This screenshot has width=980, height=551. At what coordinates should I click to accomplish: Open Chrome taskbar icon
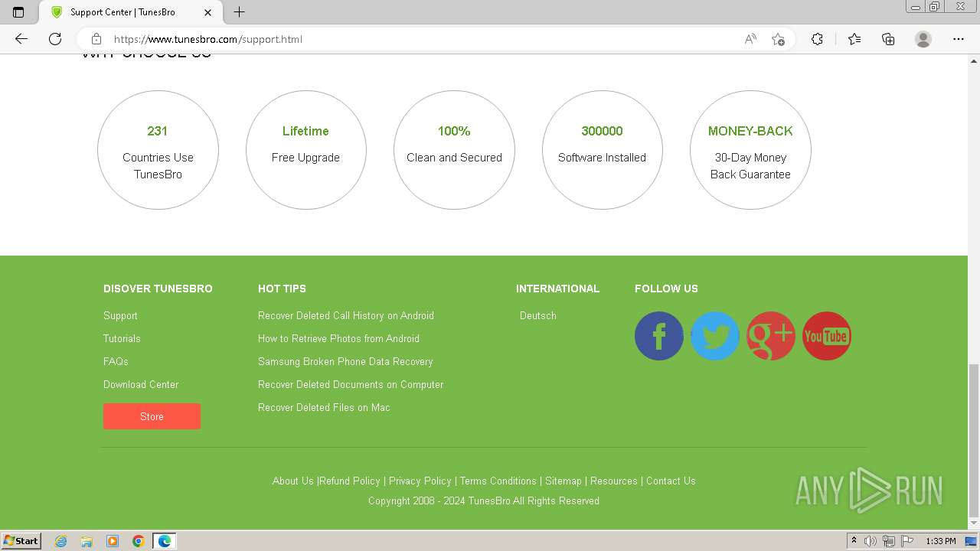pyautogui.click(x=139, y=541)
